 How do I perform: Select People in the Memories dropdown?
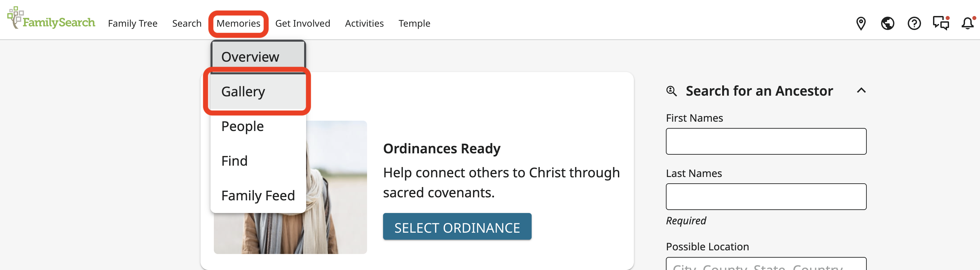[x=243, y=126]
